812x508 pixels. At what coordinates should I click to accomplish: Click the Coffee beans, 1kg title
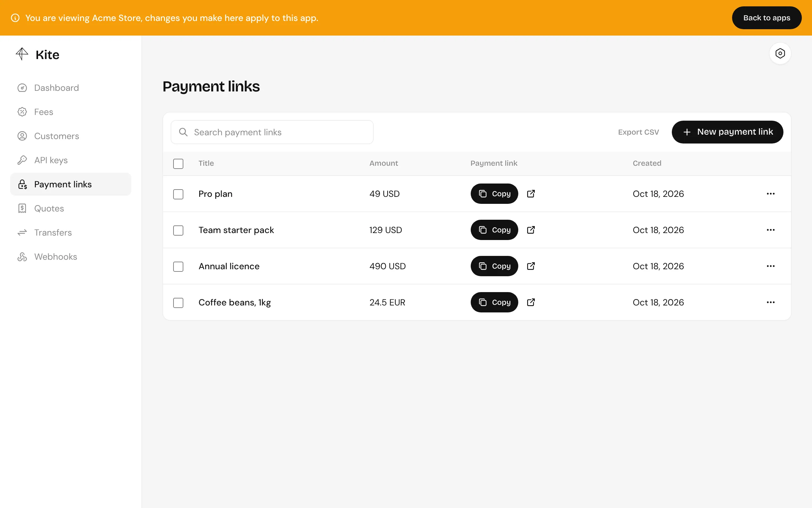click(234, 302)
